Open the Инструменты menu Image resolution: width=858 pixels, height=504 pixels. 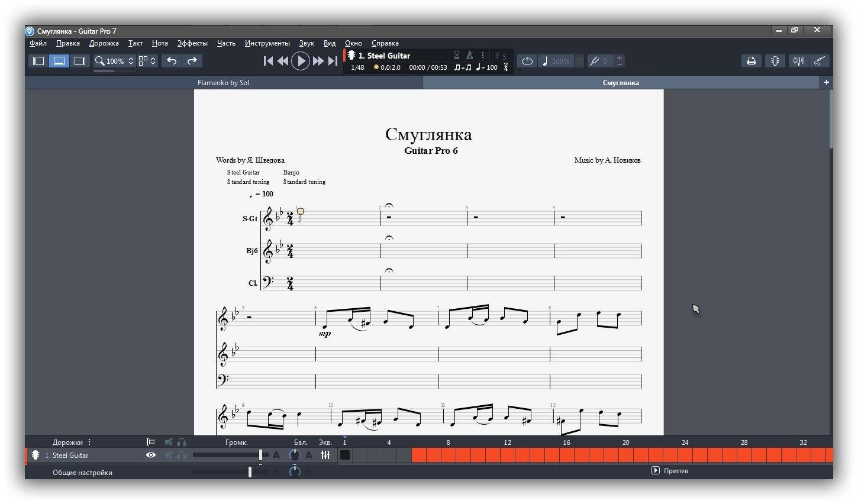point(267,43)
